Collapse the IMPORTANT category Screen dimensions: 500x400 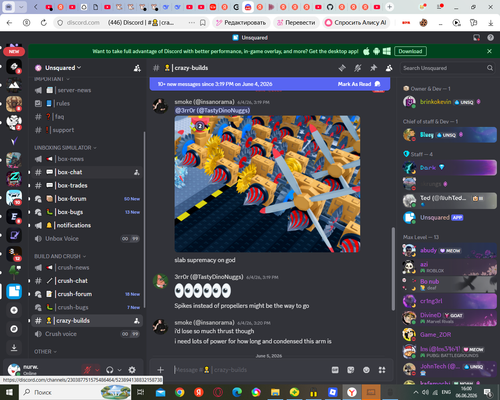point(52,79)
